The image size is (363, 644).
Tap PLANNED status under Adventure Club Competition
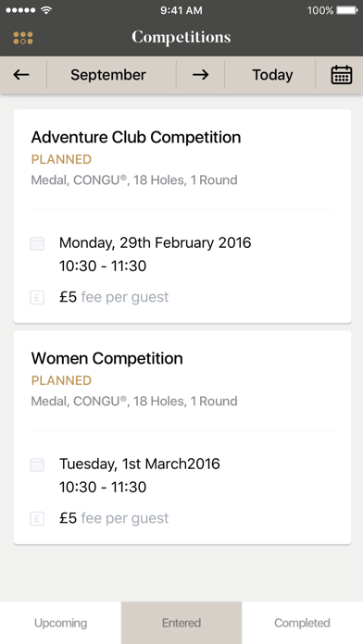point(61,159)
